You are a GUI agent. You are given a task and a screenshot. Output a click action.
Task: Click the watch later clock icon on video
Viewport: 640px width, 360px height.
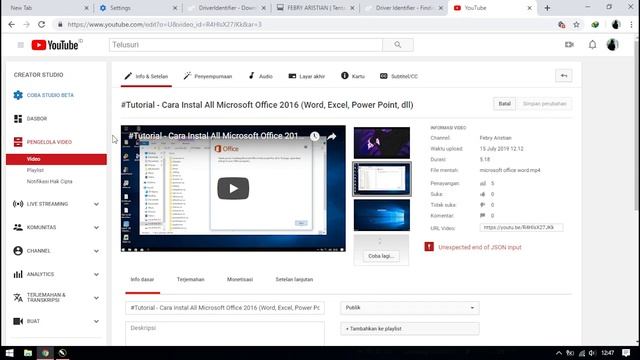(x=314, y=136)
